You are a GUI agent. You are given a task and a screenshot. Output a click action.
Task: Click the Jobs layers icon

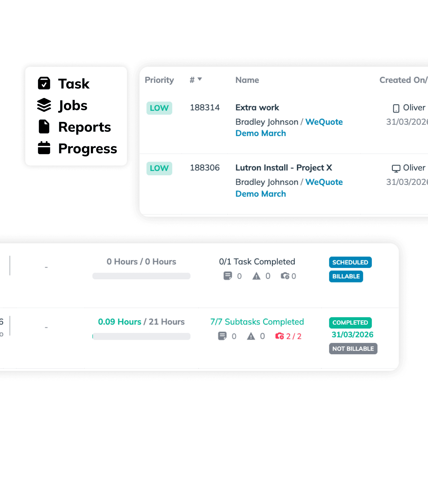pos(44,105)
